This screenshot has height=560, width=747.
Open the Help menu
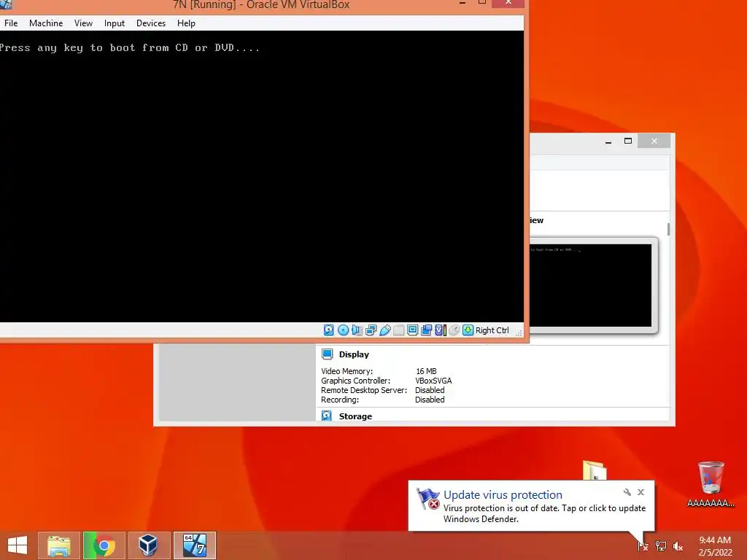(x=186, y=23)
